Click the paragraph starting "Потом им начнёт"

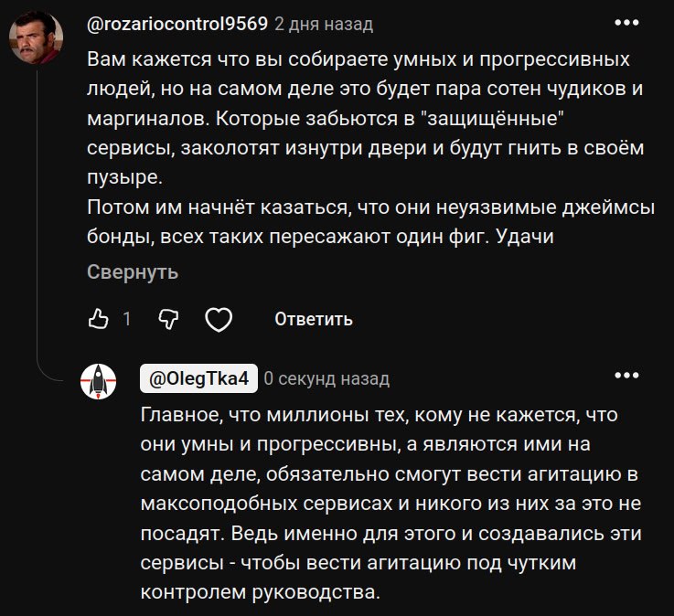click(x=370, y=221)
